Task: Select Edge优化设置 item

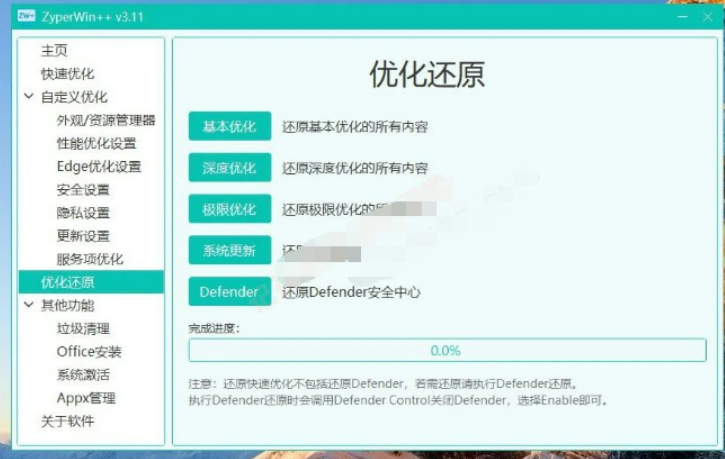Action: [x=98, y=166]
